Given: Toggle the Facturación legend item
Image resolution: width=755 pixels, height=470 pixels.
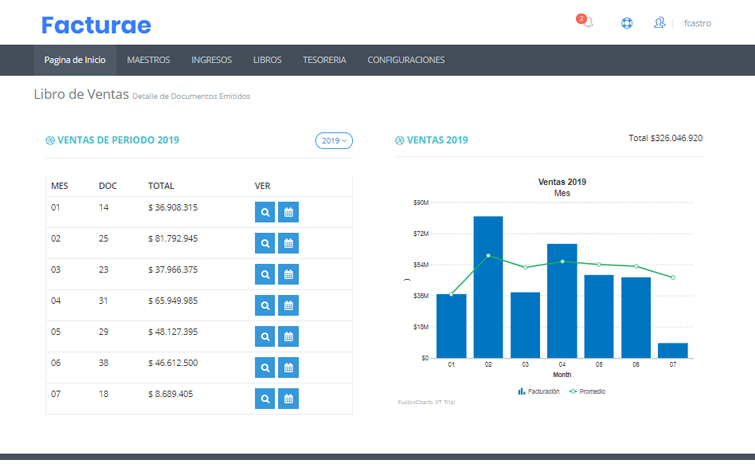Looking at the screenshot, I should (x=539, y=392).
